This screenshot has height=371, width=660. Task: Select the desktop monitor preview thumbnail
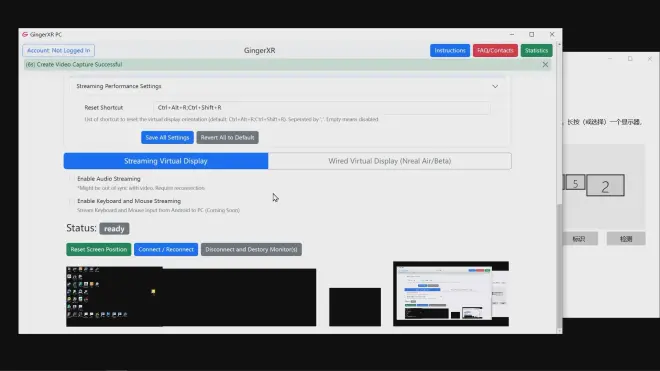pos(191,296)
